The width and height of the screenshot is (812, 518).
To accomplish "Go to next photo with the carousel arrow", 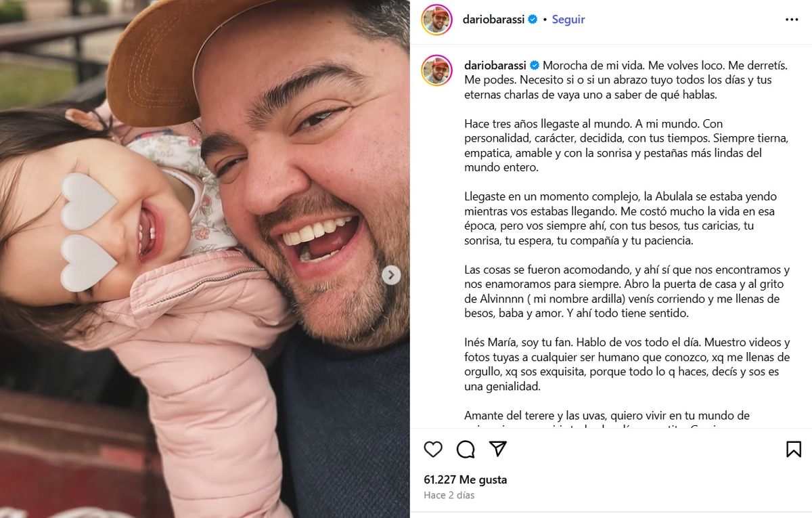I will coord(391,275).
